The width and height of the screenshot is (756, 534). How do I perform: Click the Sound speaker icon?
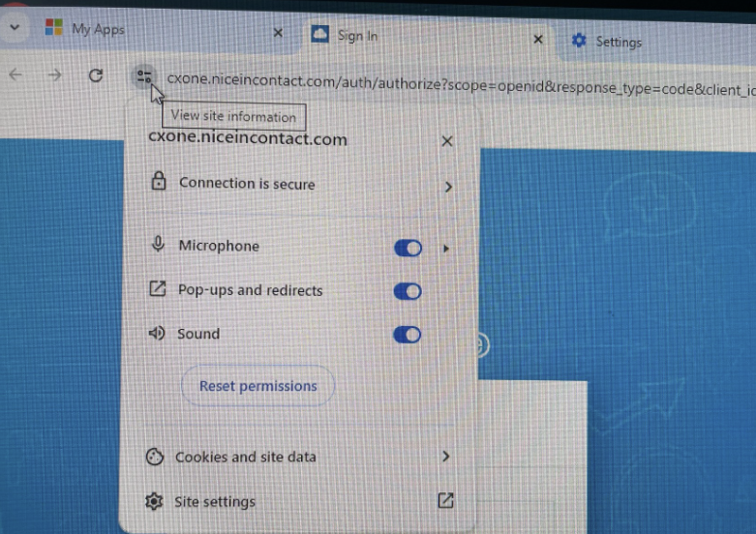(x=157, y=333)
